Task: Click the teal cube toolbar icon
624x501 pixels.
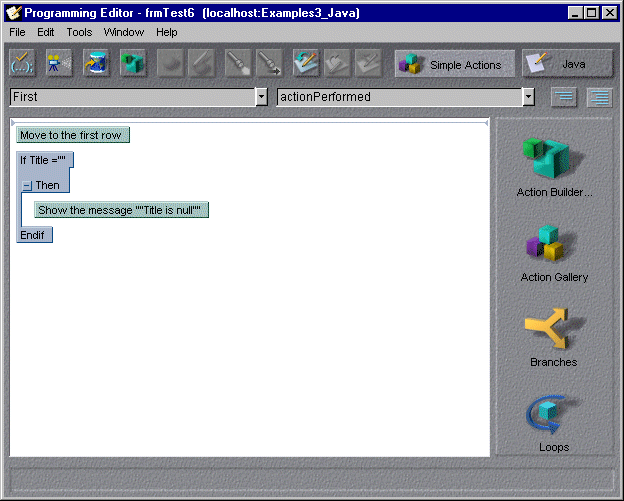Action: [x=133, y=63]
